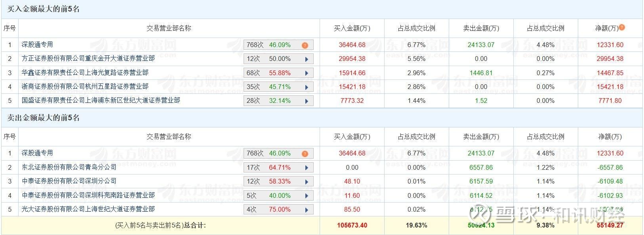Click 交易营业部名称 column header in sell table
Viewport: 644px width, 235px height.
pyautogui.click(x=169, y=136)
